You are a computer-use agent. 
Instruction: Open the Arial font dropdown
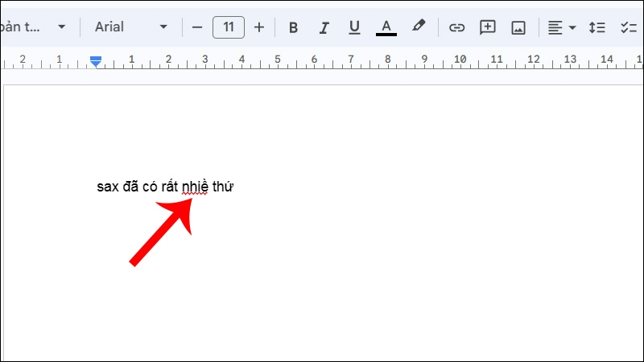(131, 27)
